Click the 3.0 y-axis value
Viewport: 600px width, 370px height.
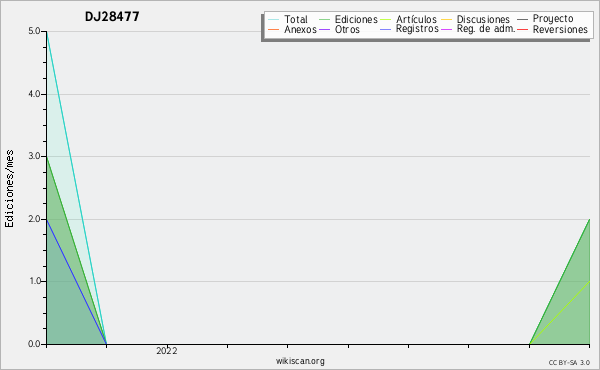[34, 156]
